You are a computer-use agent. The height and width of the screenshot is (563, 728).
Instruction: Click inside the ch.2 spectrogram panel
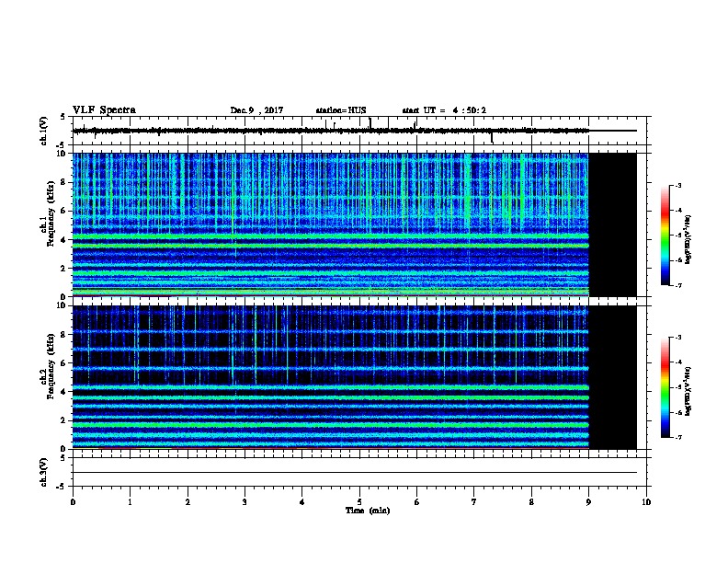(x=331, y=377)
